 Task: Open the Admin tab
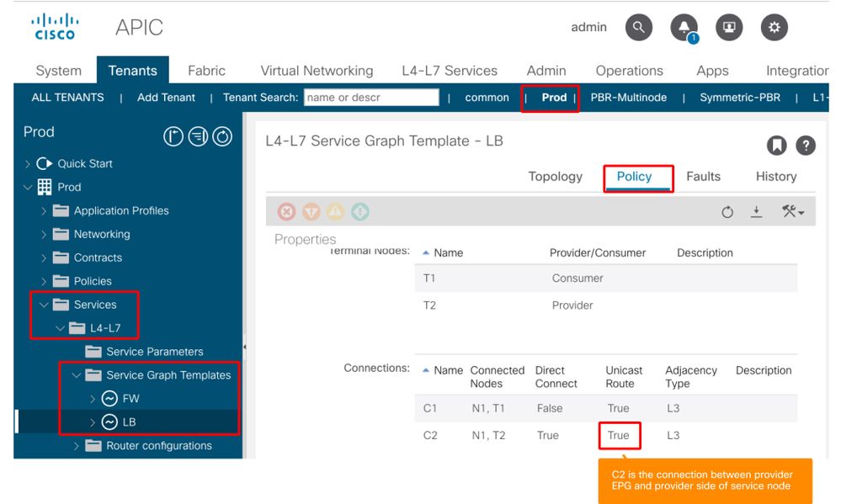[x=546, y=71]
